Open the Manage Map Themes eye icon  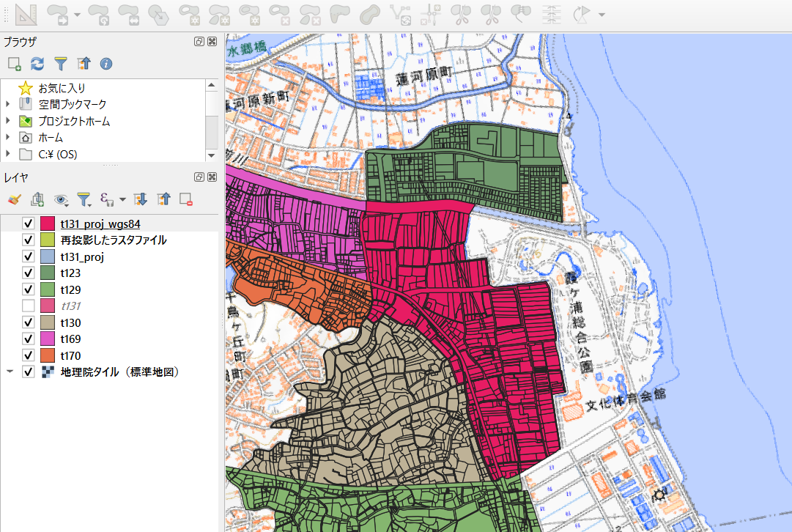coord(61,200)
